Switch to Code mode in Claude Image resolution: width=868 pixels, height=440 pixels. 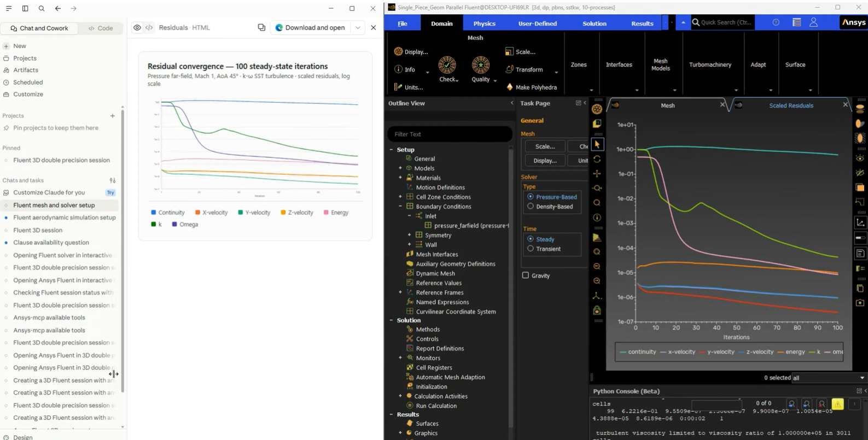[101, 28]
